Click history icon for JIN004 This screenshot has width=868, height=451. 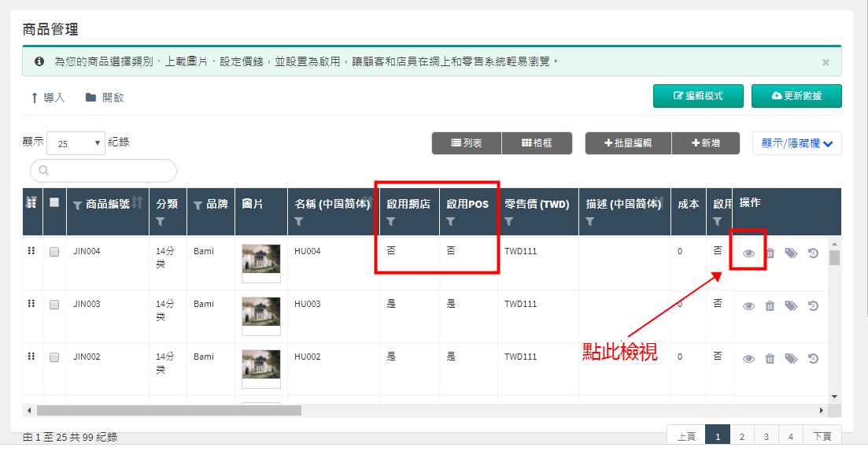(x=813, y=253)
